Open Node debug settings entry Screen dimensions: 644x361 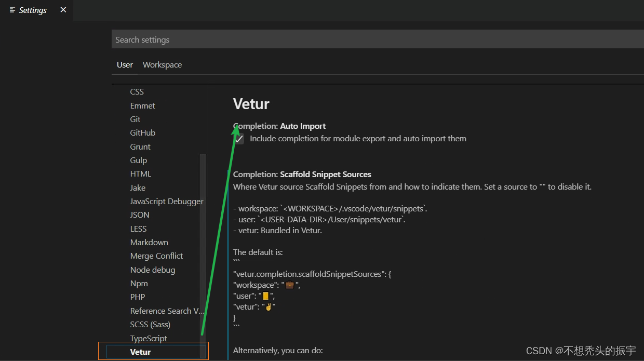153,270
